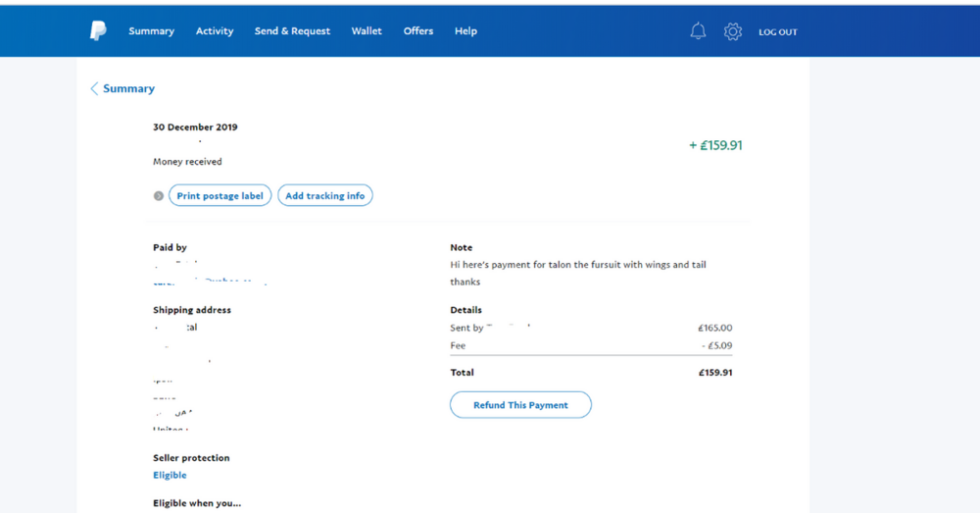This screenshot has height=513, width=980.
Task: Click the PayPal logo in header
Action: [x=98, y=31]
